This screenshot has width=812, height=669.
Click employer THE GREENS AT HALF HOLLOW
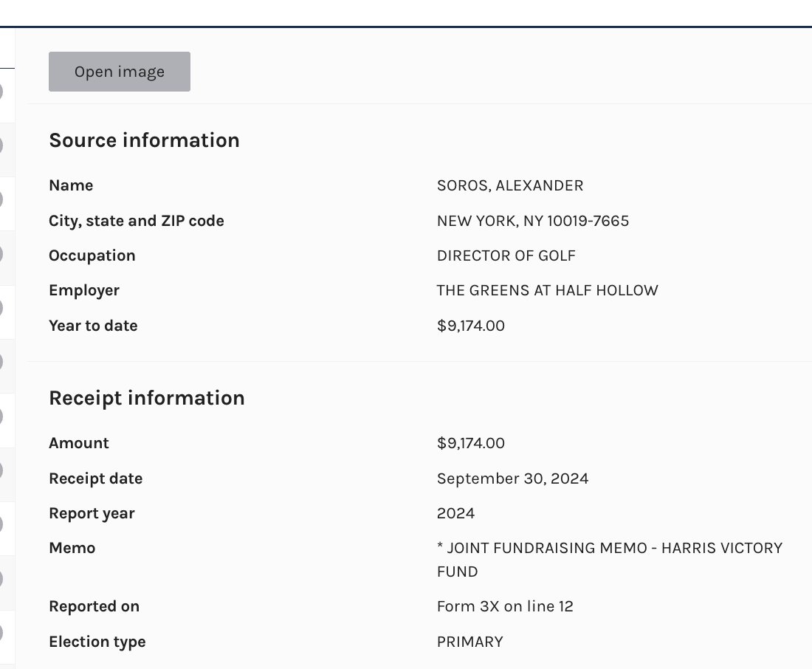[548, 290]
